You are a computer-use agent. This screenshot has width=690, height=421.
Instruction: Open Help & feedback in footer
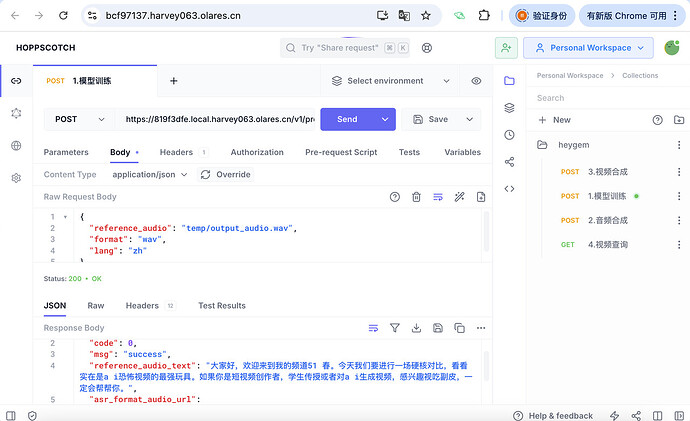tap(553, 416)
